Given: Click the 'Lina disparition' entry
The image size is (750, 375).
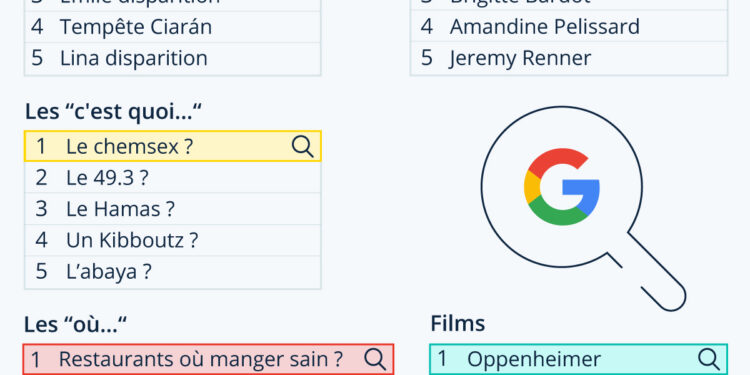Looking at the screenshot, I should coord(173,59).
